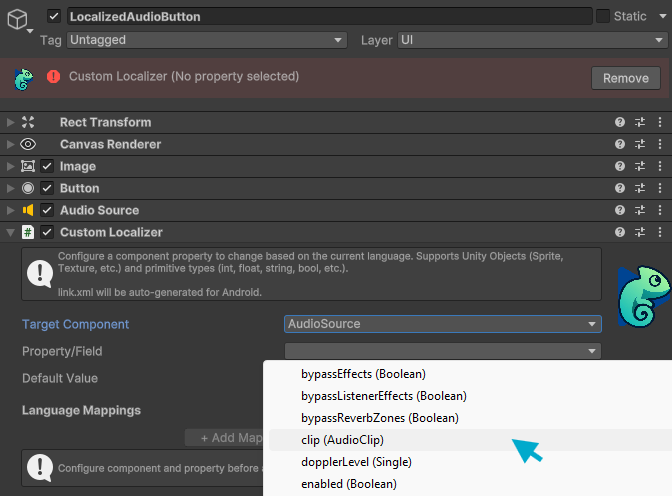This screenshot has height=496, width=672.
Task: Click the Image component icon
Action: click(x=28, y=166)
